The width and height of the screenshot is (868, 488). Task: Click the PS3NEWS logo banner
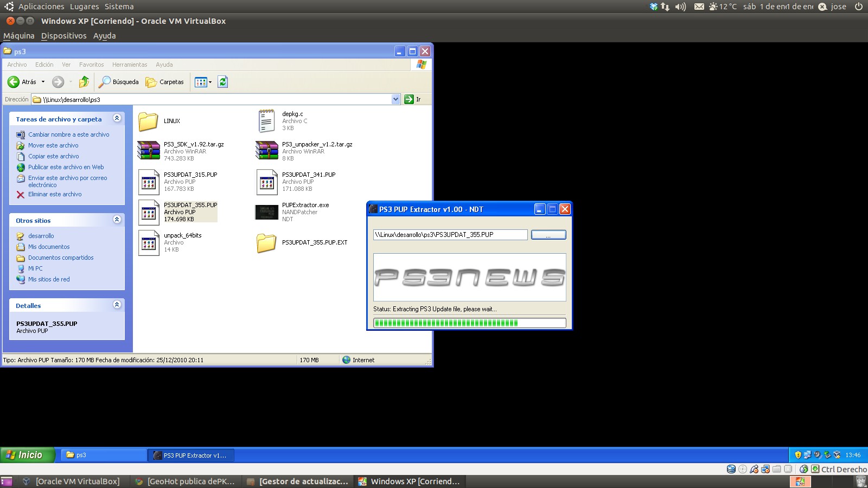[470, 277]
